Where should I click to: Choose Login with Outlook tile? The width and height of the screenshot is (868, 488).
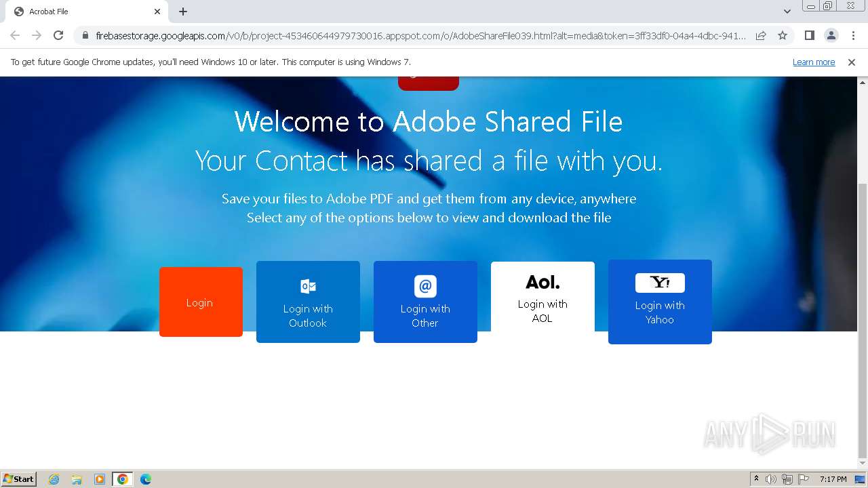(x=308, y=302)
